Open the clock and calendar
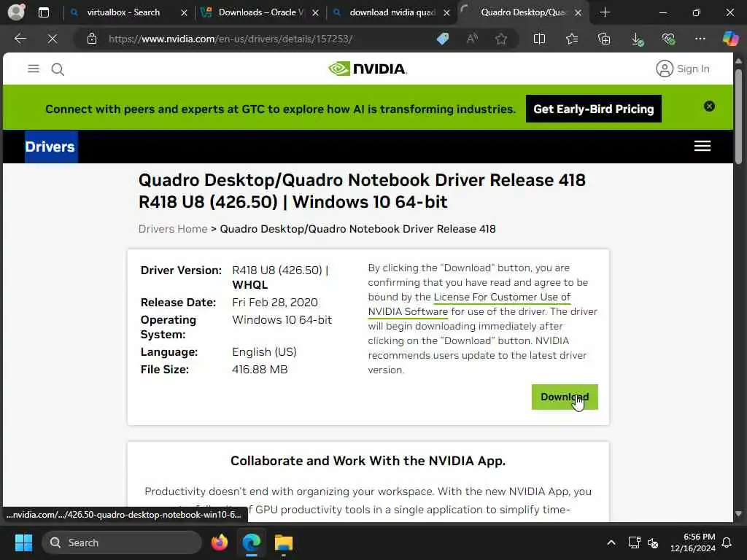The image size is (747, 560). [x=693, y=542]
